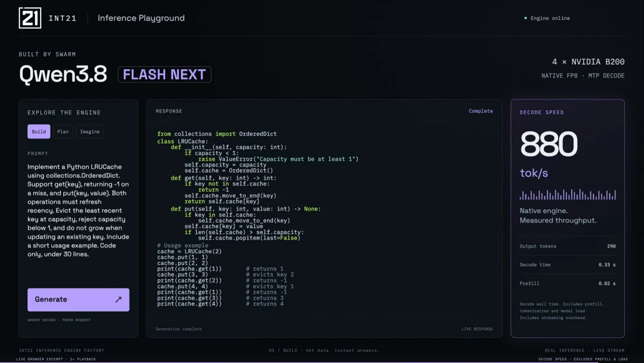The width and height of the screenshot is (644, 363).
Task: Click the Generate button
Action: [x=78, y=300]
